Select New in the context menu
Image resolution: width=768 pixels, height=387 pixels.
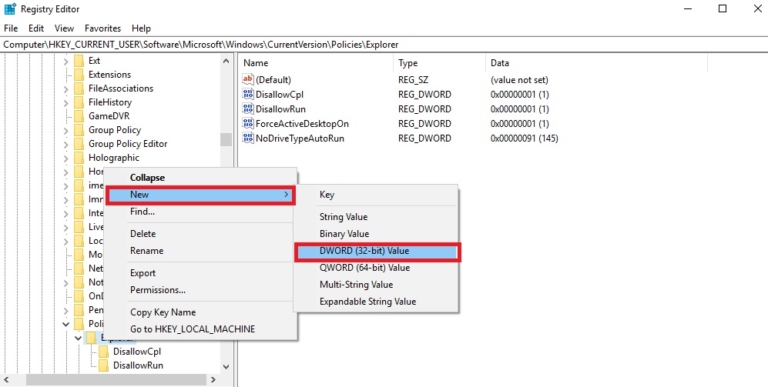click(x=201, y=194)
